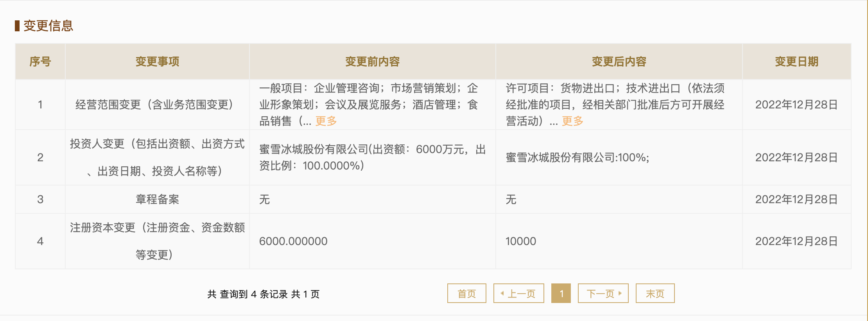Click the 变更事项 column header
The width and height of the screenshot is (868, 321).
[157, 61]
